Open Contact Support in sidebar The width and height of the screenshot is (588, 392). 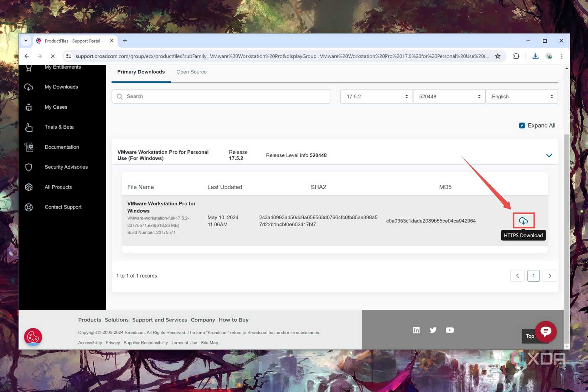click(63, 207)
